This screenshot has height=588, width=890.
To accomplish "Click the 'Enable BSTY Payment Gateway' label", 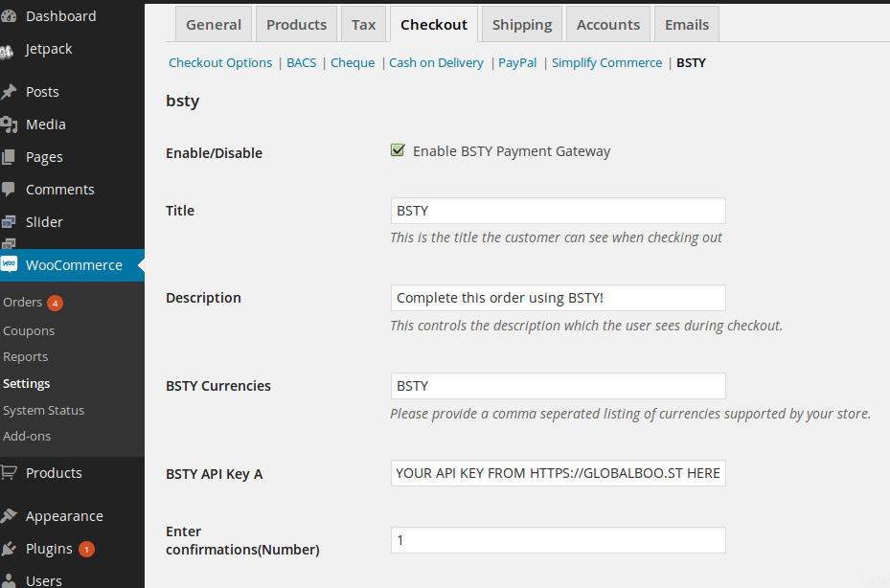I will pos(512,151).
